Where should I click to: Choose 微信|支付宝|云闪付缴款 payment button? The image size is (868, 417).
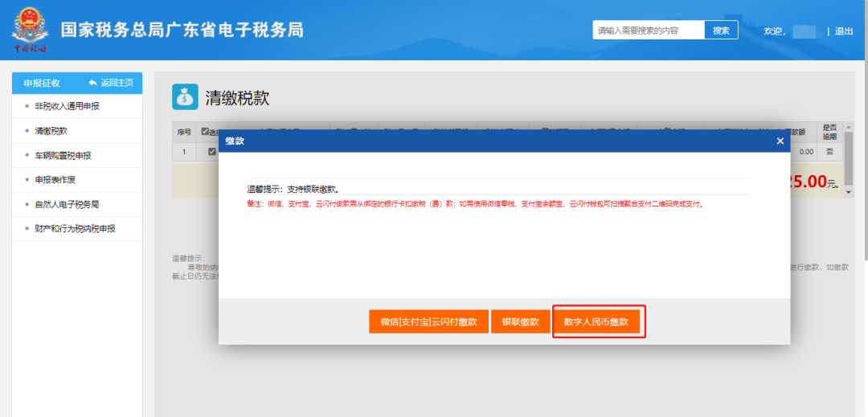pyautogui.click(x=428, y=322)
